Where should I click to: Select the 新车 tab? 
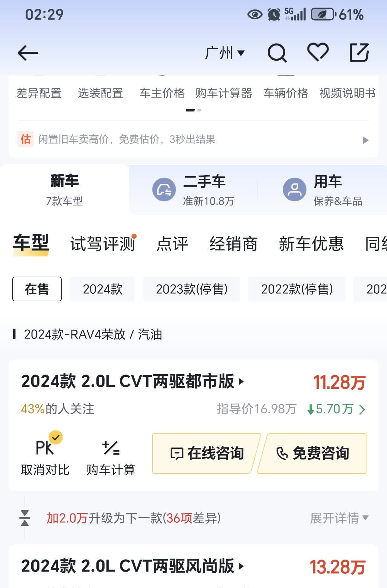[x=64, y=189]
